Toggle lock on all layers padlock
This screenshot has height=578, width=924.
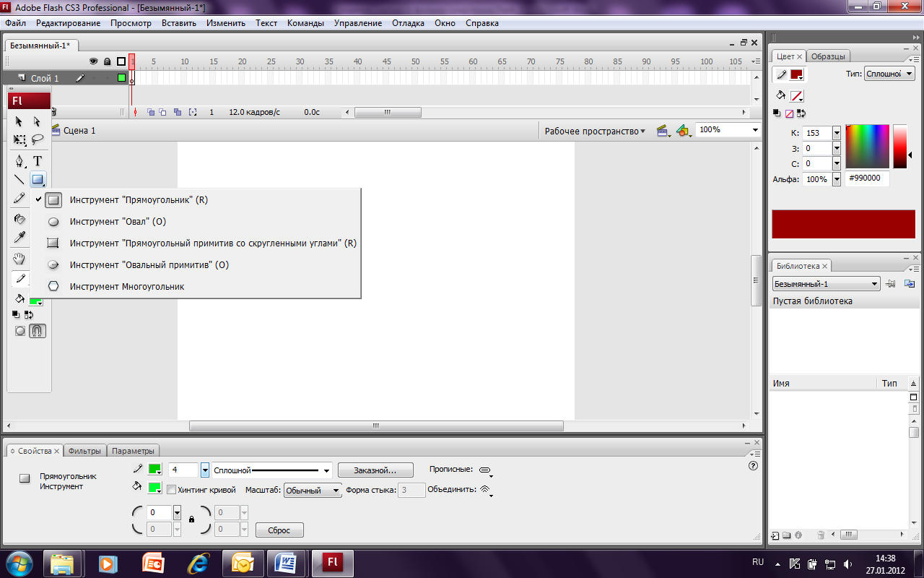tap(108, 62)
